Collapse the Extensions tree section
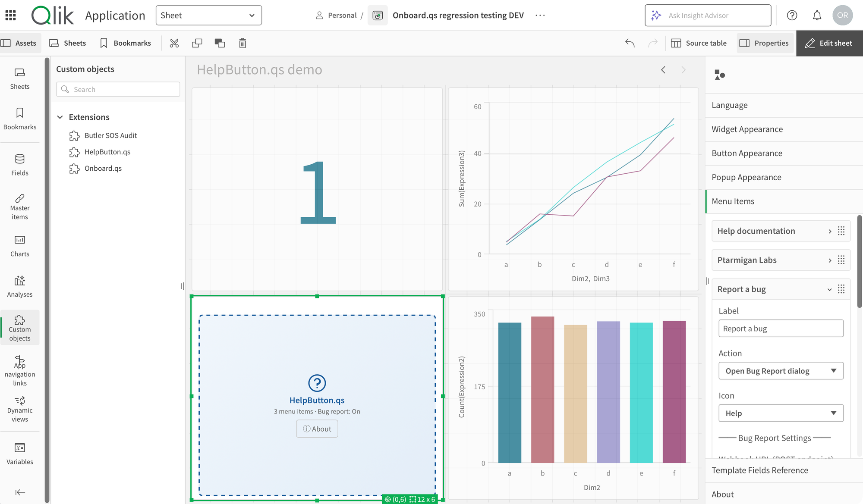Image resolution: width=863 pixels, height=504 pixels. coord(60,117)
